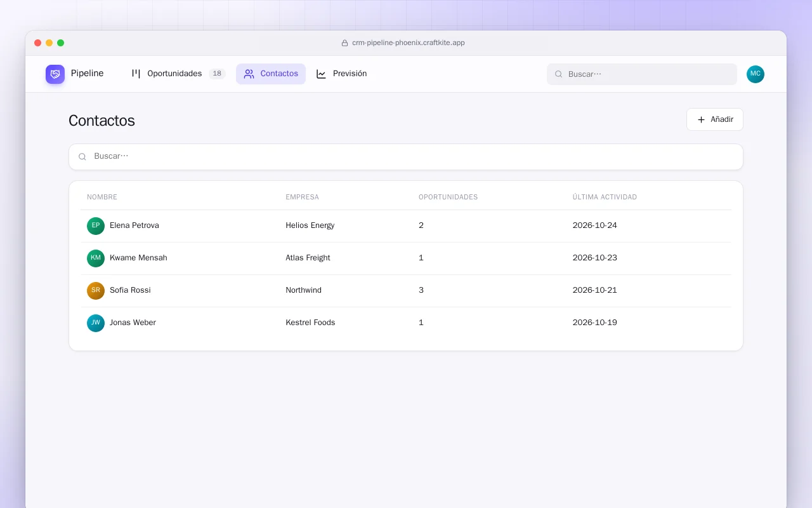The height and width of the screenshot is (508, 812).
Task: Focus the contacts list Buscar field
Action: [406, 157]
